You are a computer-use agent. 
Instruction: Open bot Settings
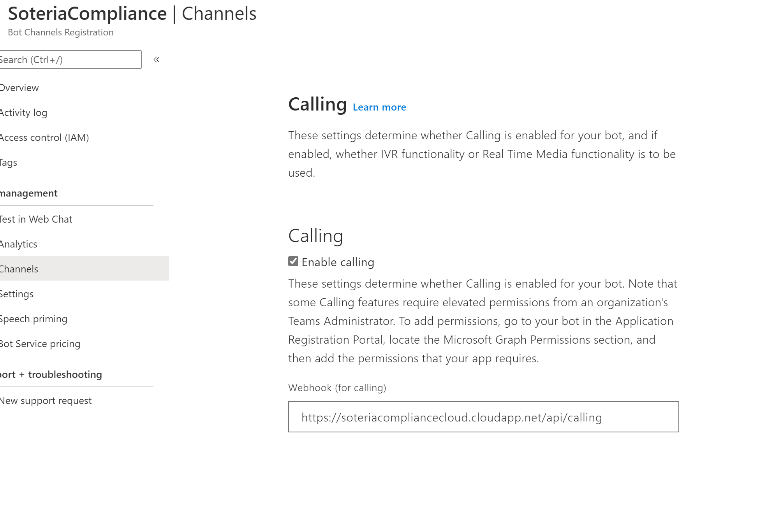tap(17, 294)
